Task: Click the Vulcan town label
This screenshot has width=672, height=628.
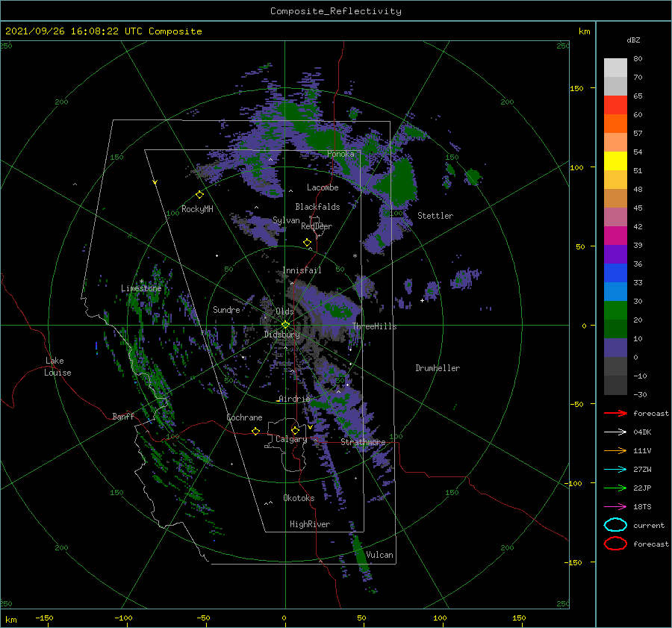Action: point(379,555)
